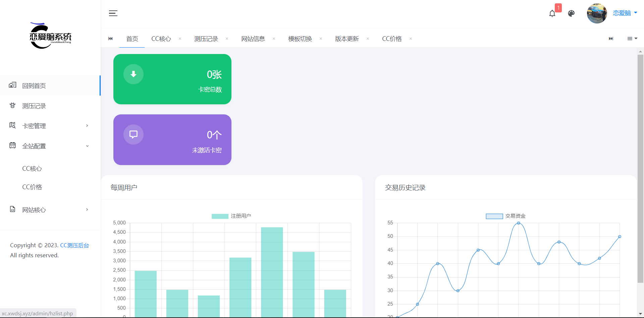Switch to the 网站信息 tab

pyautogui.click(x=253, y=39)
